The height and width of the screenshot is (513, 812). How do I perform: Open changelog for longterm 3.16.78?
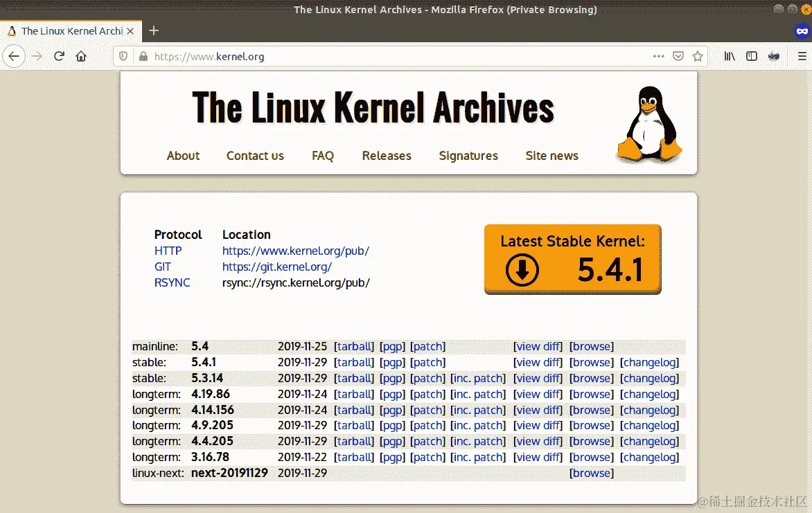coord(650,458)
